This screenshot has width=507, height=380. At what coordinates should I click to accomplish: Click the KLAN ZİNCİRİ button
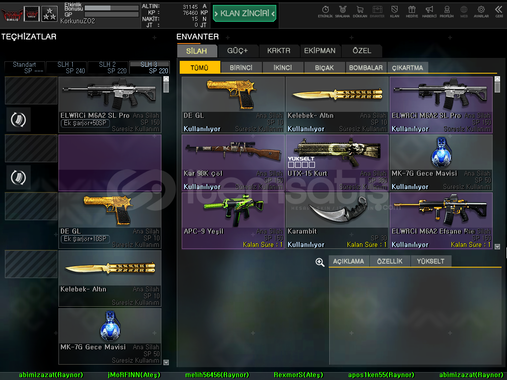click(245, 13)
